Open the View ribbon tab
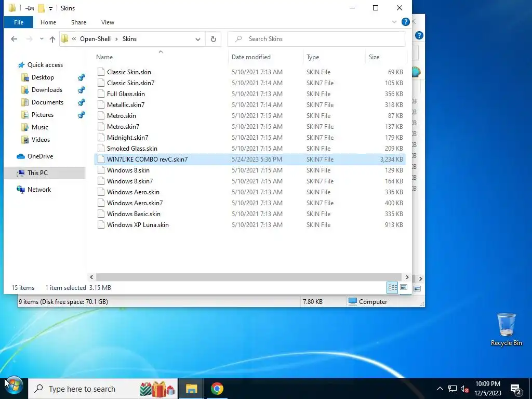This screenshot has height=399, width=532. (108, 22)
